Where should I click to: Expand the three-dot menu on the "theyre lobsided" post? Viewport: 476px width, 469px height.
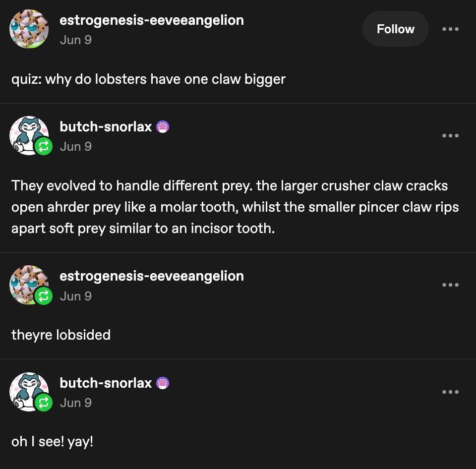(450, 285)
